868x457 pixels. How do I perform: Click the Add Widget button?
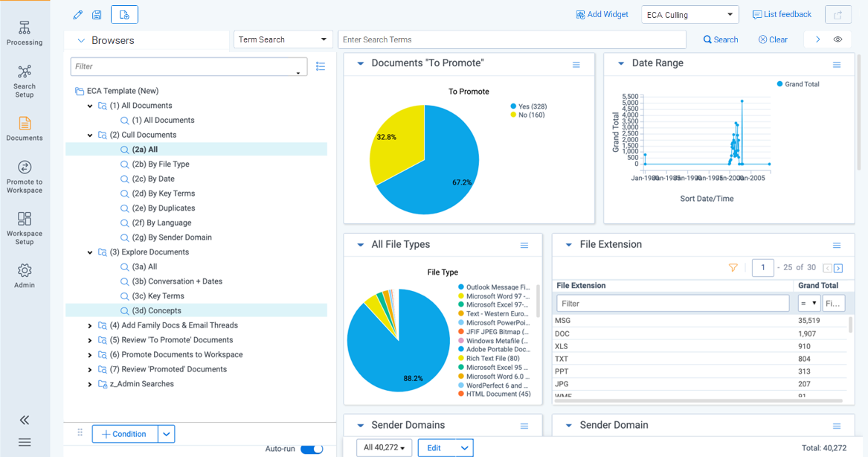[x=602, y=14]
